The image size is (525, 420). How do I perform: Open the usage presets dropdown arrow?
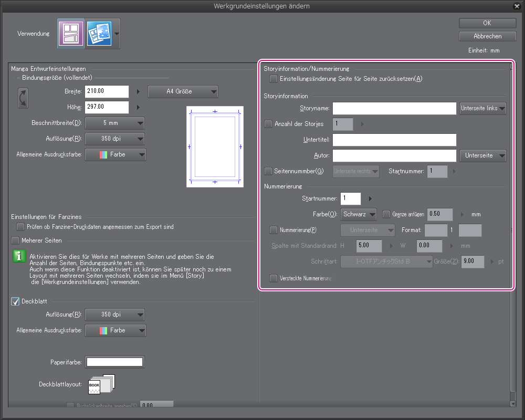[x=116, y=34]
